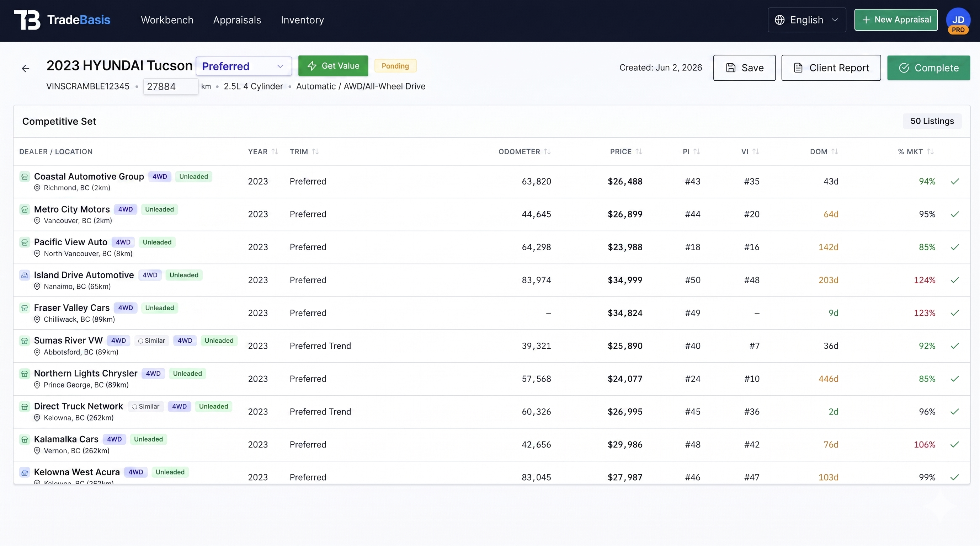Open the Preferred trim dropdown
Screen dimensions: 980x546
(x=244, y=66)
